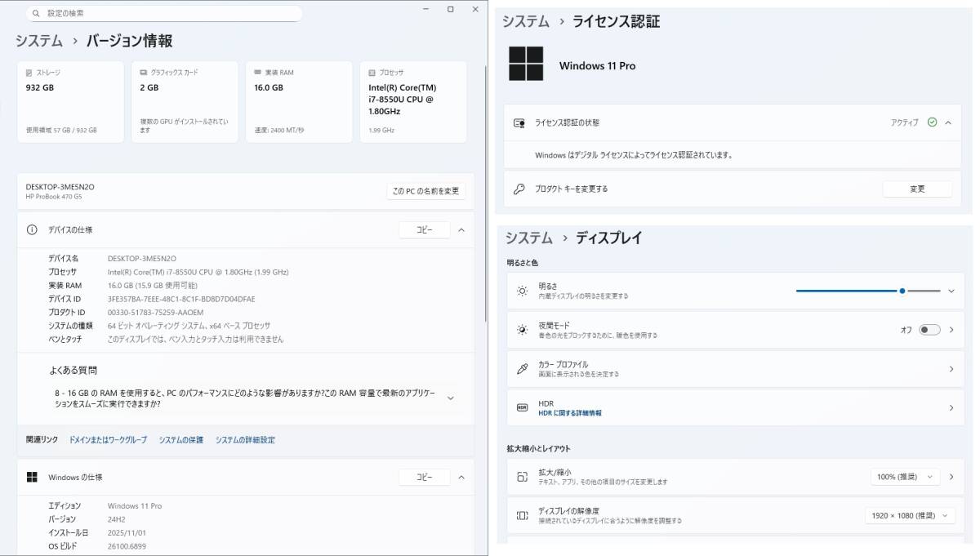Collapse the デバイスの仕様 section chevron
Viewport: 980px width, 556px height.
[461, 230]
